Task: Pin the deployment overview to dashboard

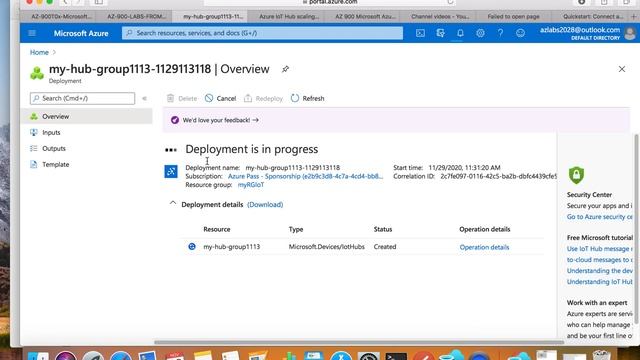Action: pos(285,69)
